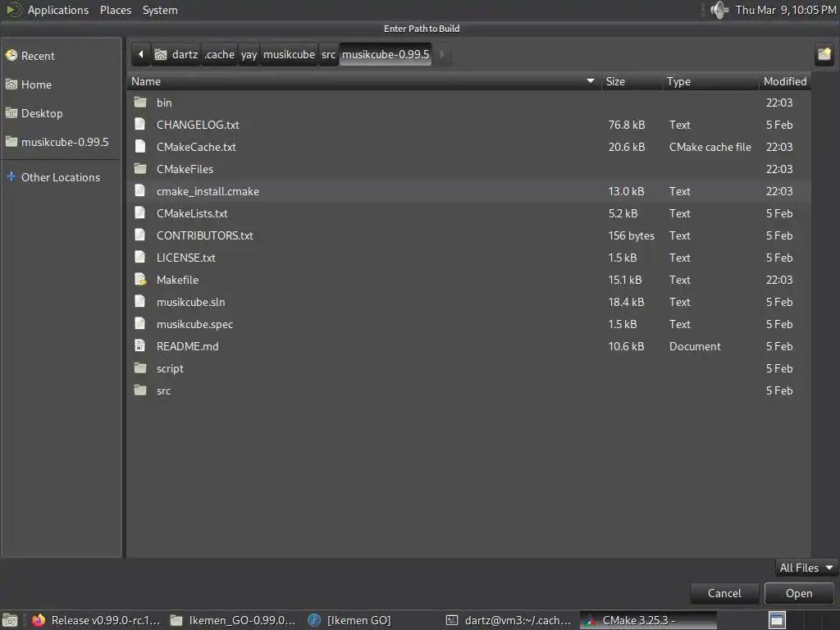The height and width of the screenshot is (630, 840).
Task: Select the CMakeLists.txt file
Action: pos(192,213)
